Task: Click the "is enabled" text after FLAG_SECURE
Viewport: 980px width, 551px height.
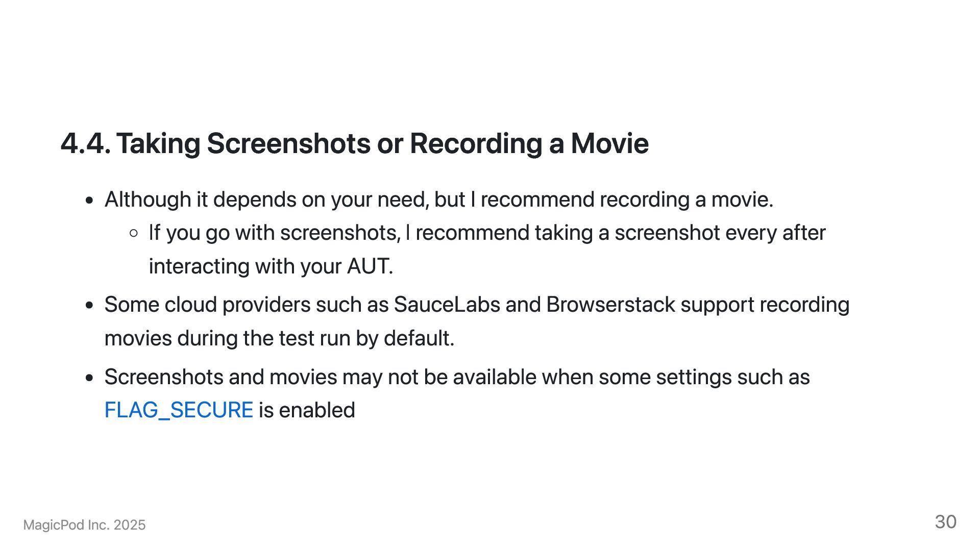Action: (307, 410)
